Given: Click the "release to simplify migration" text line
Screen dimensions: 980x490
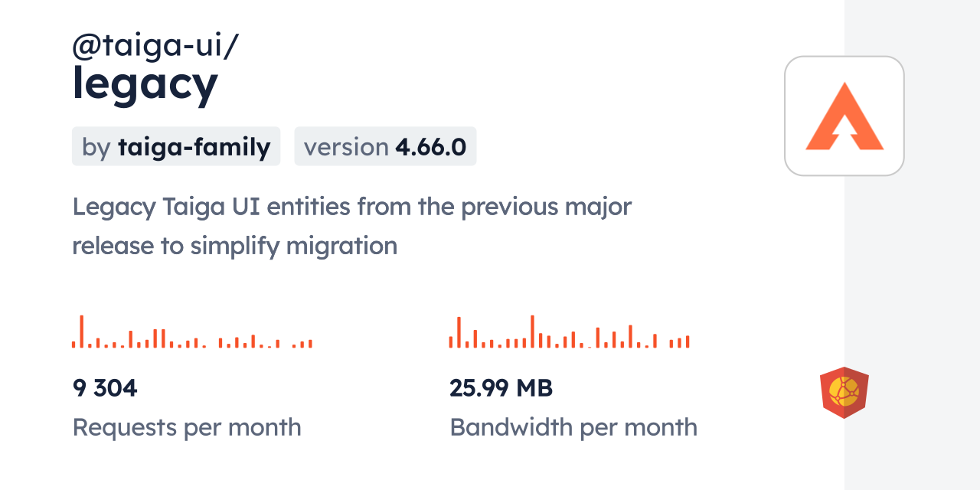Looking at the screenshot, I should [234, 246].
